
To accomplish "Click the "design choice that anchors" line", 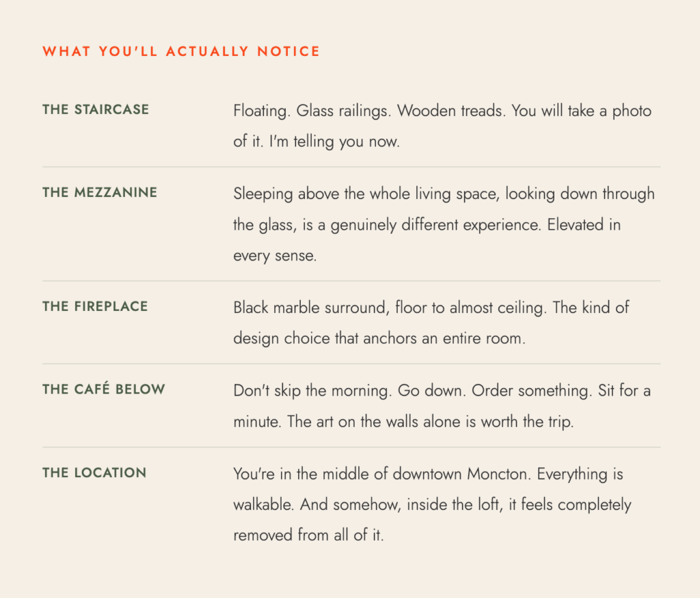I will (x=379, y=338).
